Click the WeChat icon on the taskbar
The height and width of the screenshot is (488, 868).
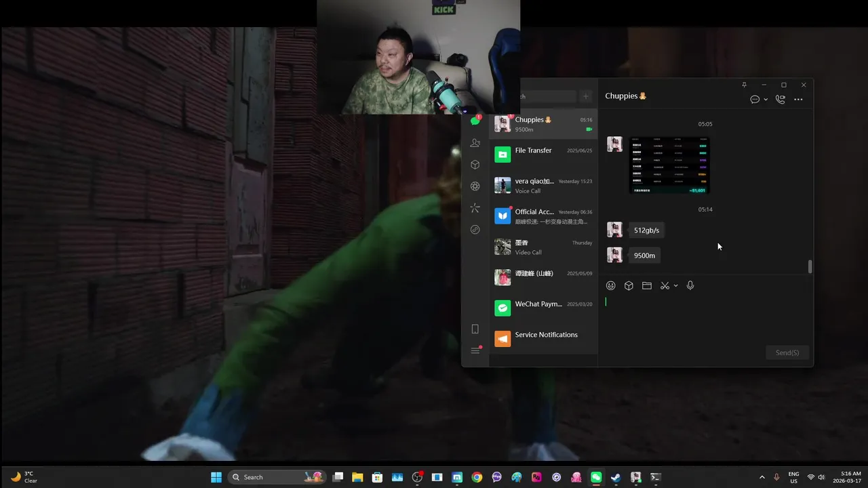[596, 477]
